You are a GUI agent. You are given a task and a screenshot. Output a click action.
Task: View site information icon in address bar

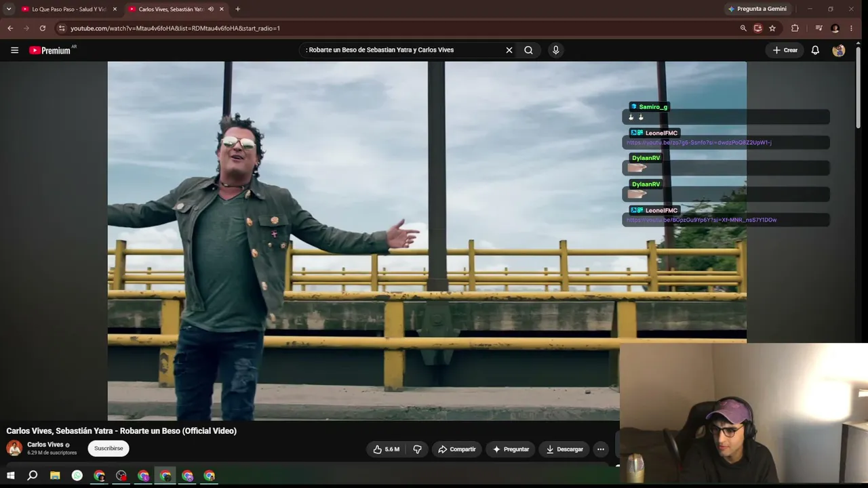pyautogui.click(x=62, y=28)
